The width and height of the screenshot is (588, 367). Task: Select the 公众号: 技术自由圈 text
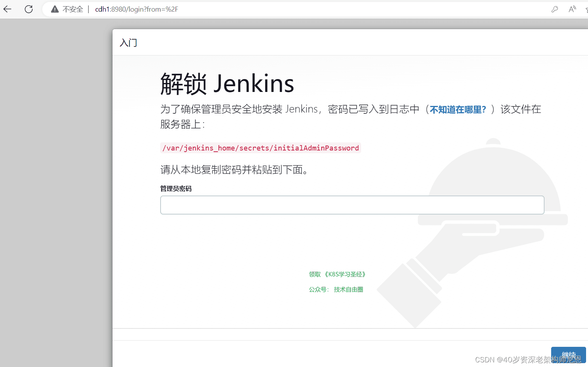point(336,289)
